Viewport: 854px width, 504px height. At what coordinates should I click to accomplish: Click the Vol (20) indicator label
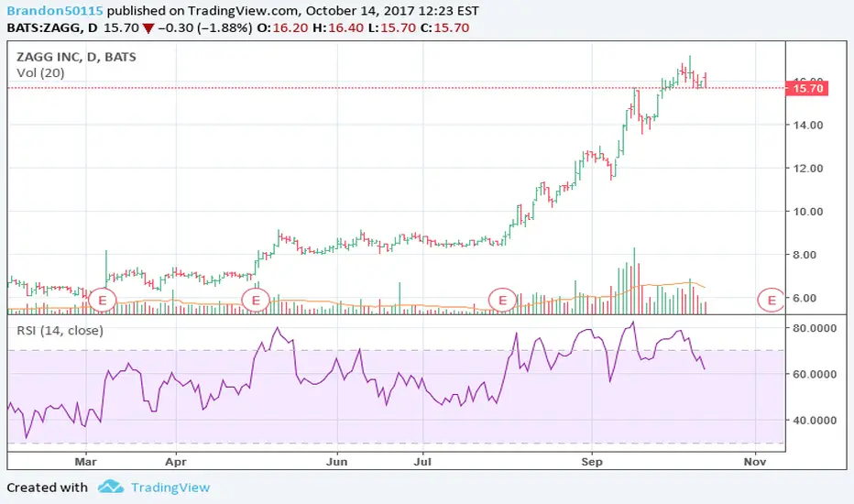click(x=40, y=73)
